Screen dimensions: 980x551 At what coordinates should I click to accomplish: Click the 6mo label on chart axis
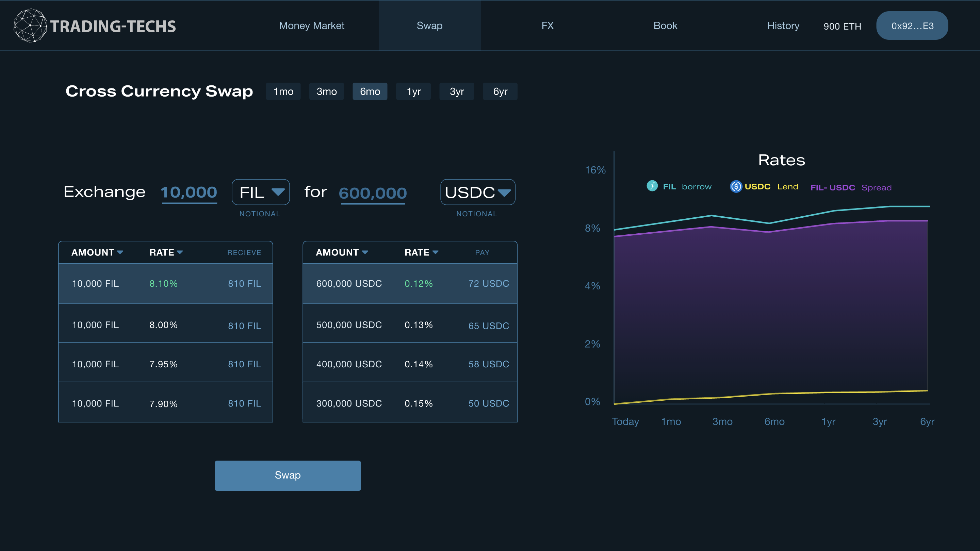click(x=774, y=422)
